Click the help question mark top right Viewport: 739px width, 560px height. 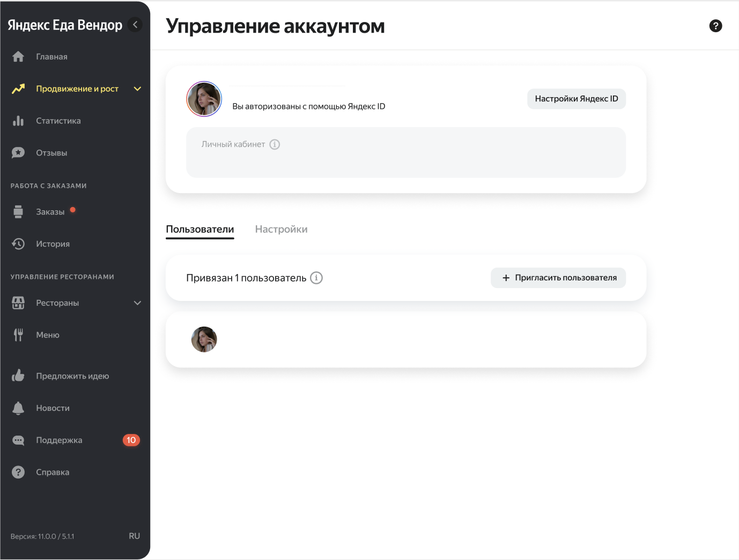click(x=715, y=26)
